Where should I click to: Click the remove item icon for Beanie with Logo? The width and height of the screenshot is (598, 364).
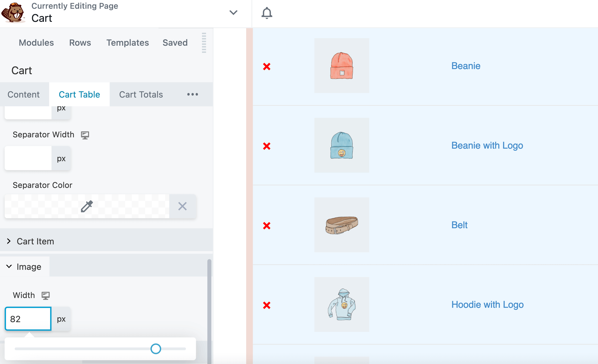click(267, 146)
